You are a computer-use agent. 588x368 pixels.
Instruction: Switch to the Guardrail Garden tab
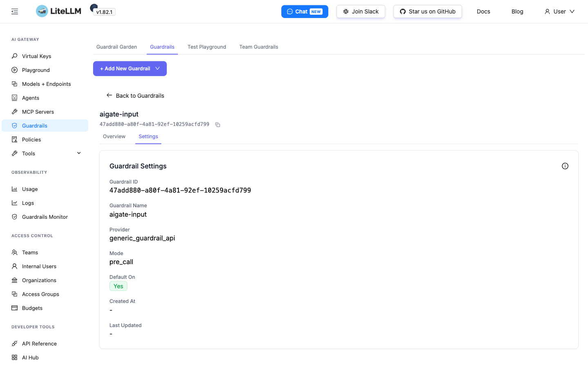[117, 47]
